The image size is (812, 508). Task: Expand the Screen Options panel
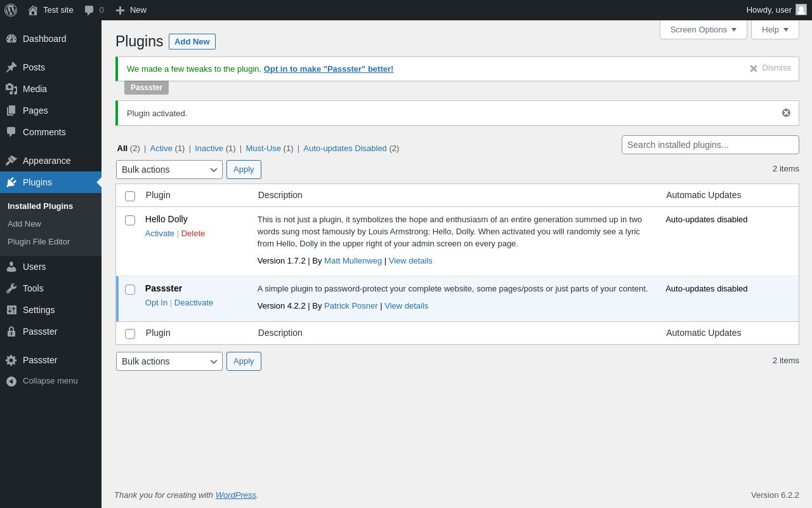click(704, 29)
